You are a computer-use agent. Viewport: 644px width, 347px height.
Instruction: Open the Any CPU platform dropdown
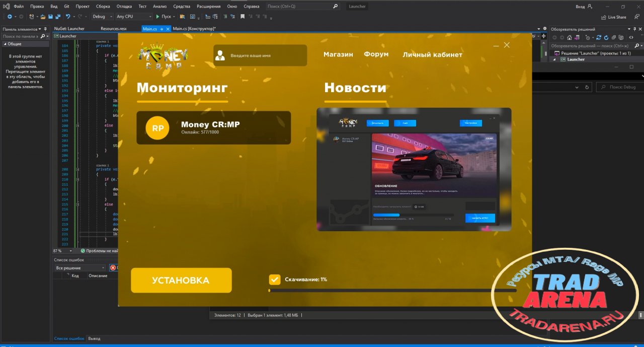coord(133,17)
